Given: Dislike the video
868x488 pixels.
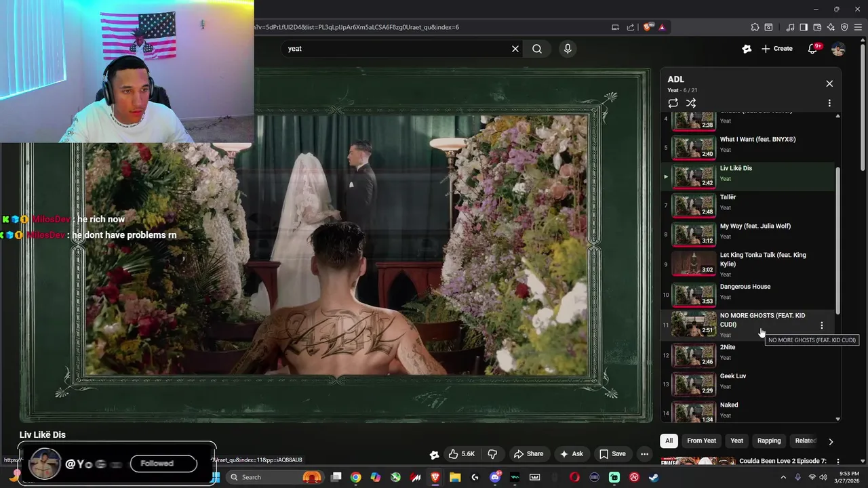Looking at the screenshot, I should pyautogui.click(x=493, y=454).
